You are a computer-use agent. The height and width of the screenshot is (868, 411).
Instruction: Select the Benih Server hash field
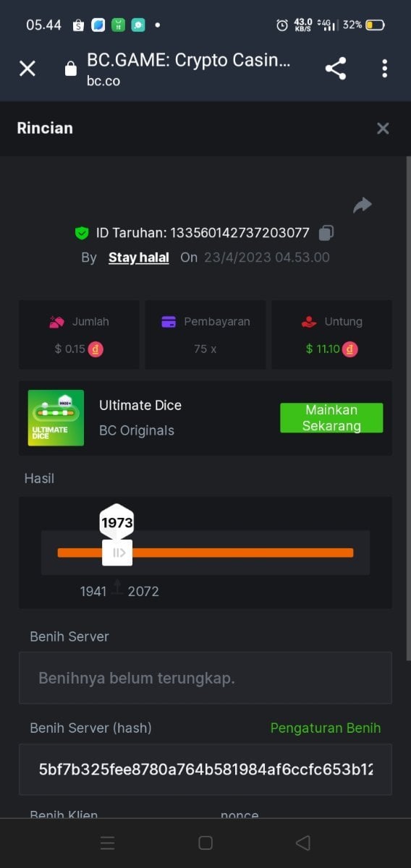pos(205,770)
